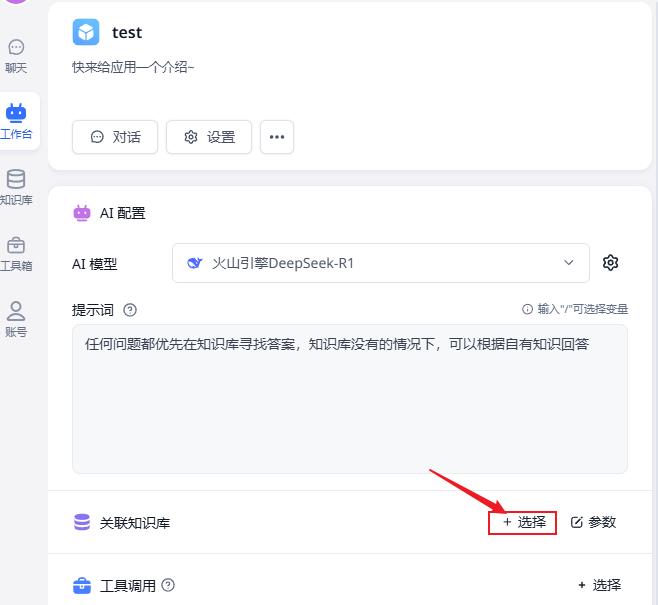Click the app description text 快来给应用一个介绍
Screen dimensions: 658x605
coord(133,67)
